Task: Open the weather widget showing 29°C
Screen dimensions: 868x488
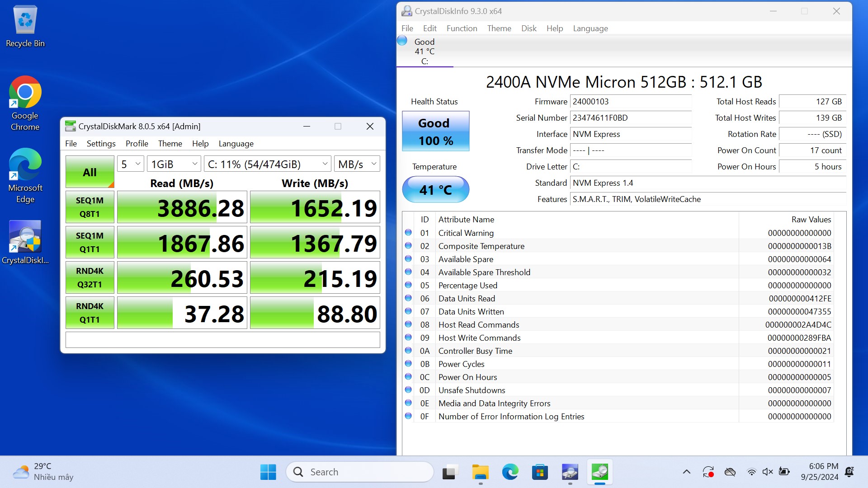Action: click(43, 472)
